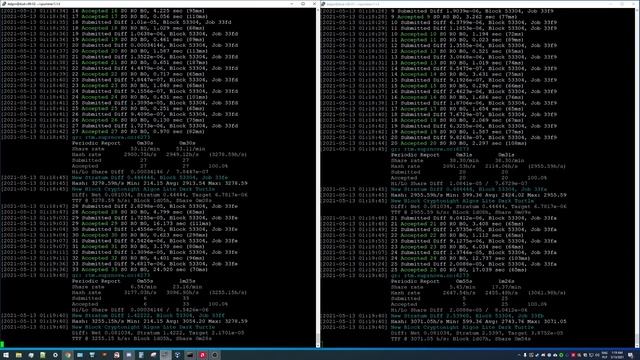Open the right terminal window's system menu icon
The width and height of the screenshot is (640, 360).
324,4
